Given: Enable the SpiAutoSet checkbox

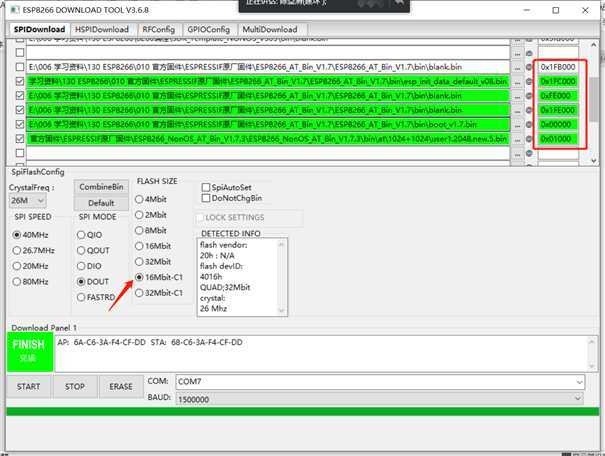Looking at the screenshot, I should coord(226,187).
